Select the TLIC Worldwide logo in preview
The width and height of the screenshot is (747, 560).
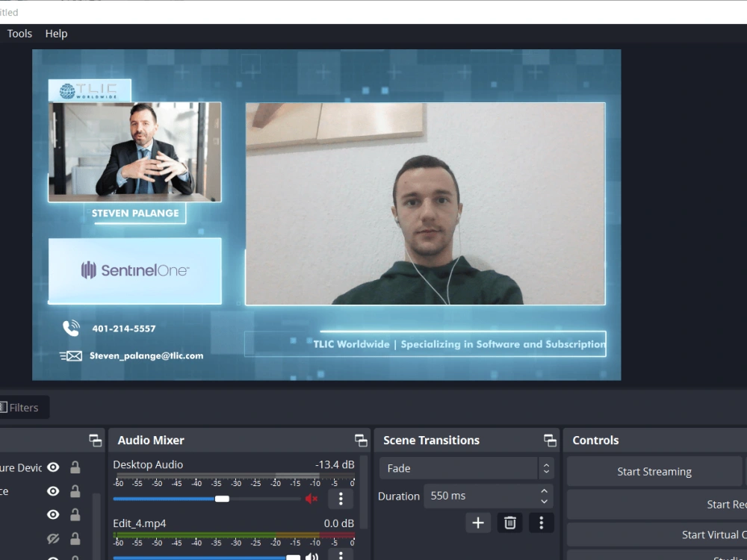[x=90, y=90]
